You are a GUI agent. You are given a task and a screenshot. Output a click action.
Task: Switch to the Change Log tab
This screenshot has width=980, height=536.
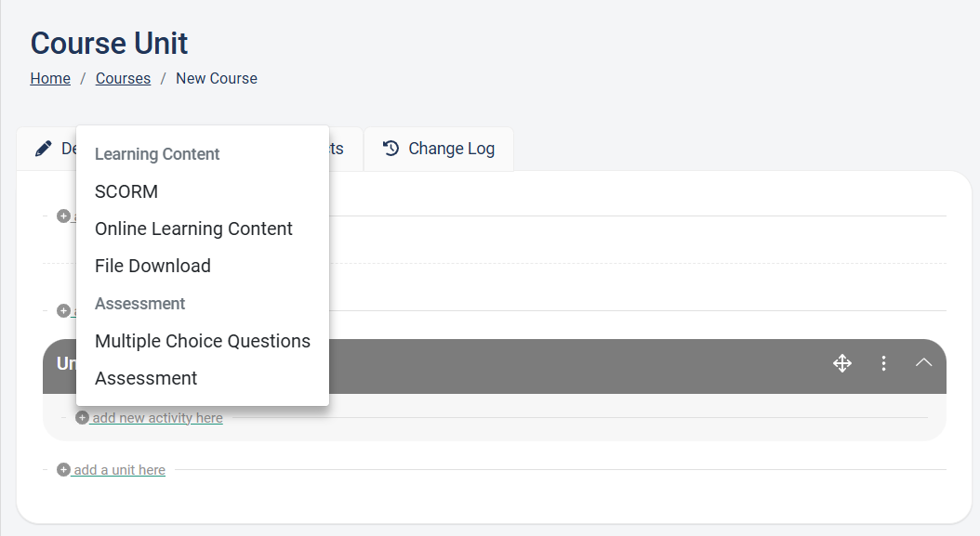pos(439,149)
